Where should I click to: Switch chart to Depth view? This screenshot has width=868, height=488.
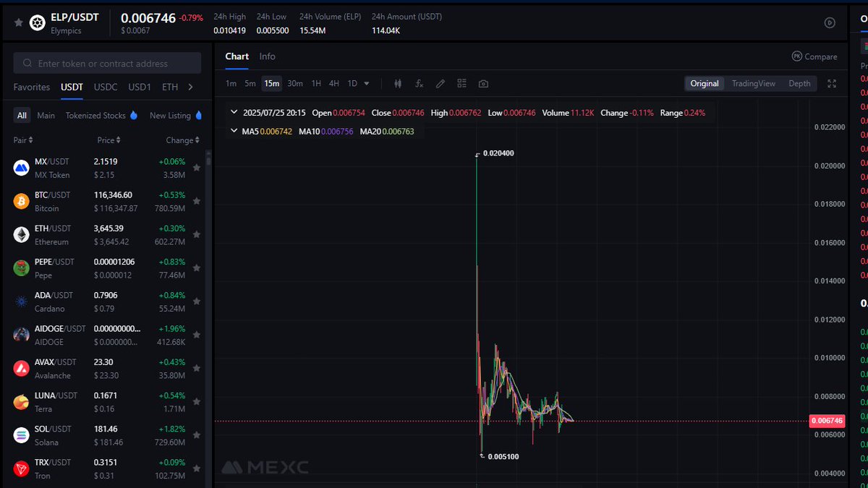[x=799, y=84]
